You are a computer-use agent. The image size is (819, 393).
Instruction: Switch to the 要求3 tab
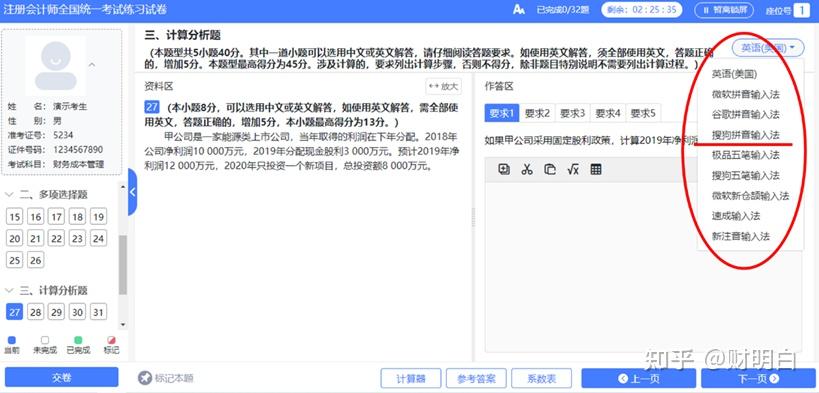click(572, 113)
